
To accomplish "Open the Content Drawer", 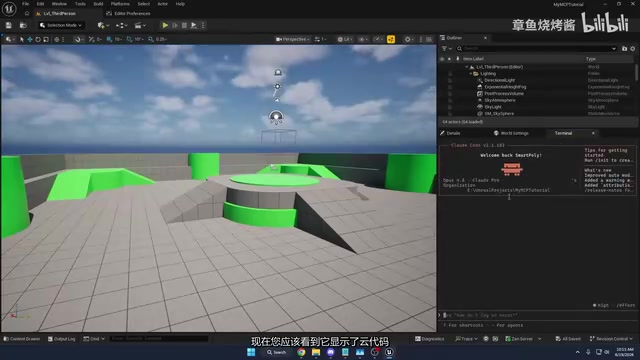I will point(22,339).
